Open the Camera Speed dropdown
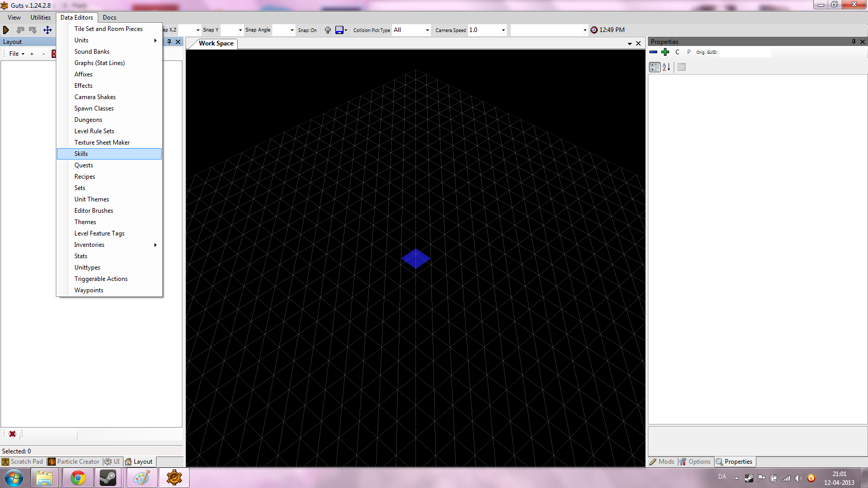This screenshot has width=868, height=488. pos(503,30)
